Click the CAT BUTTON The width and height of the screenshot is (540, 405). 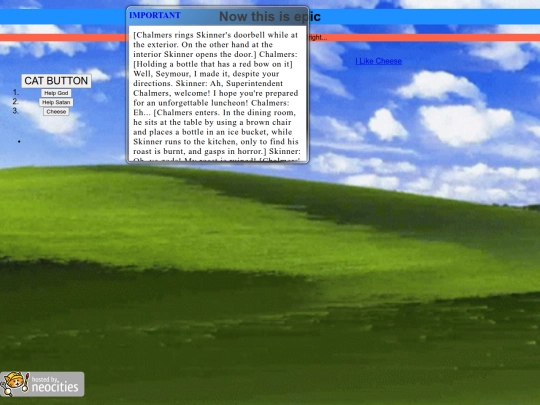click(x=56, y=81)
